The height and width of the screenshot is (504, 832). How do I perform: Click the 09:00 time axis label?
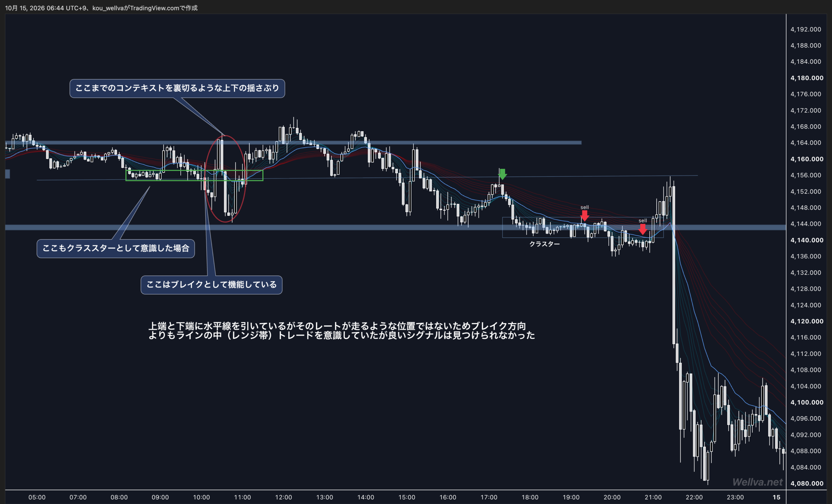point(160,497)
